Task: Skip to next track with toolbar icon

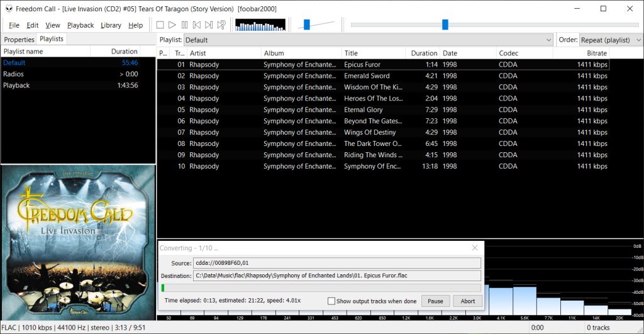Action: click(x=209, y=25)
